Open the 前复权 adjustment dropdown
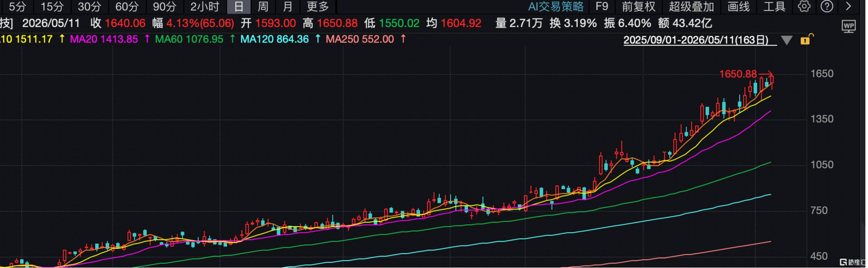The height and width of the screenshot is (268, 868). [x=638, y=6]
